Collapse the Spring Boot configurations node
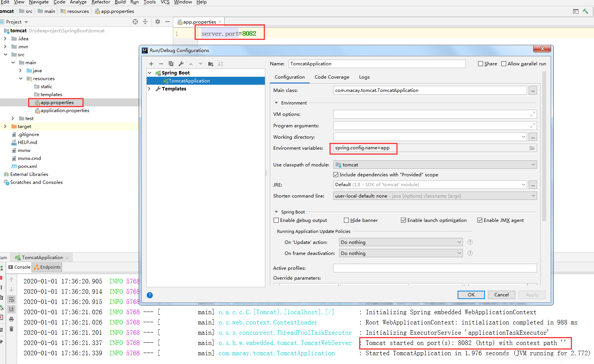This screenshot has height=364, width=594. (150, 73)
